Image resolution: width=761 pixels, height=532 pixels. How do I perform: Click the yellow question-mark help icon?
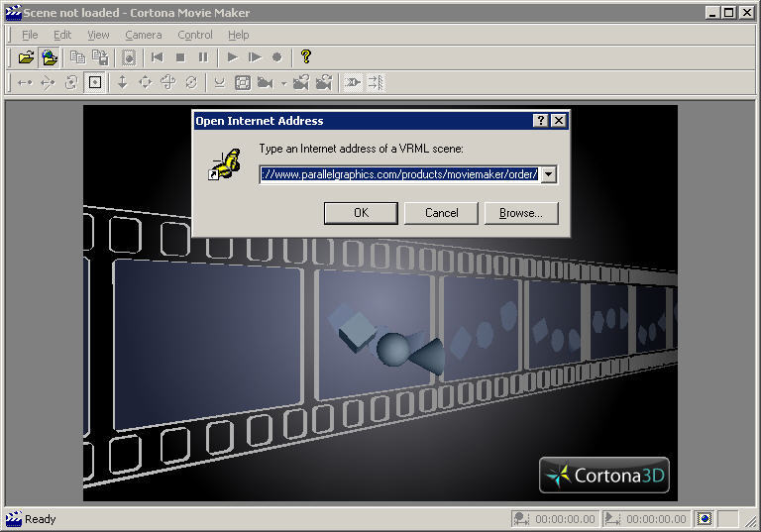(306, 56)
